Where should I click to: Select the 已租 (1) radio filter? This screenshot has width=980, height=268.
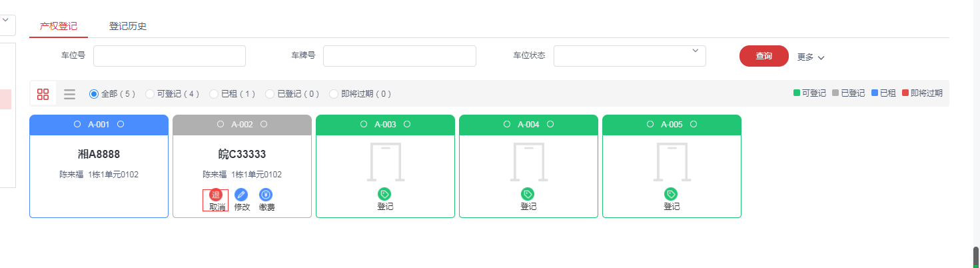tap(214, 94)
